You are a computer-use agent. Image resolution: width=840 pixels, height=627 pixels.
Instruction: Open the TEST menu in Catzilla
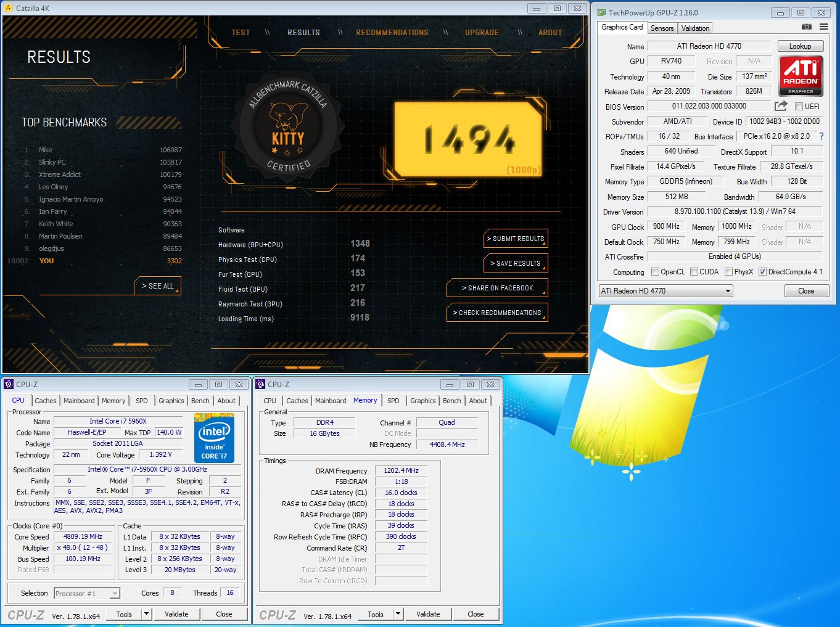coord(241,33)
